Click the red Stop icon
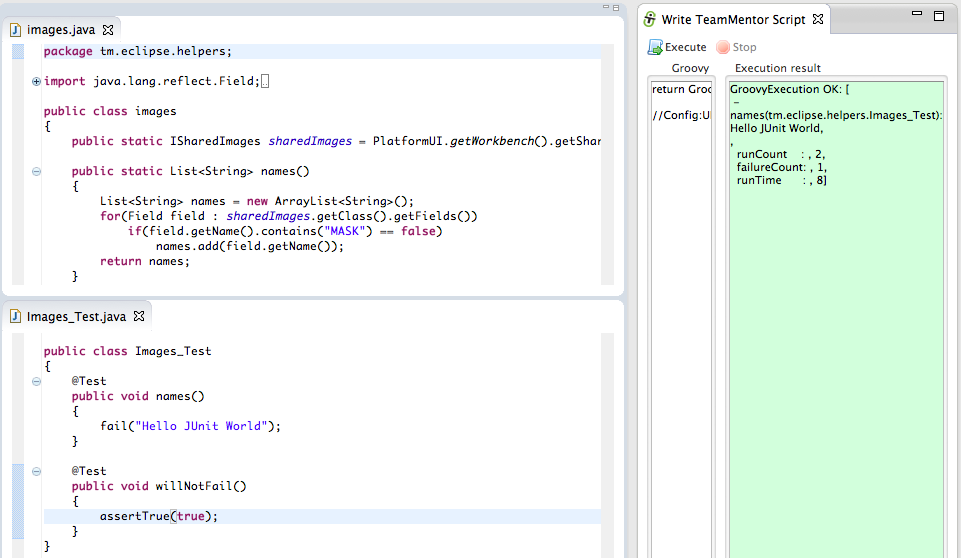The image size is (961, 558). pyautogui.click(x=723, y=47)
